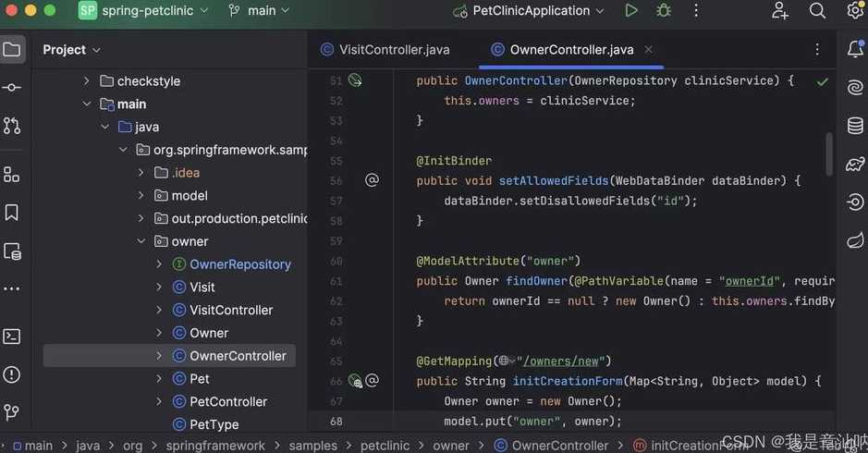Open the Spring leaf tool window icon

click(x=855, y=240)
